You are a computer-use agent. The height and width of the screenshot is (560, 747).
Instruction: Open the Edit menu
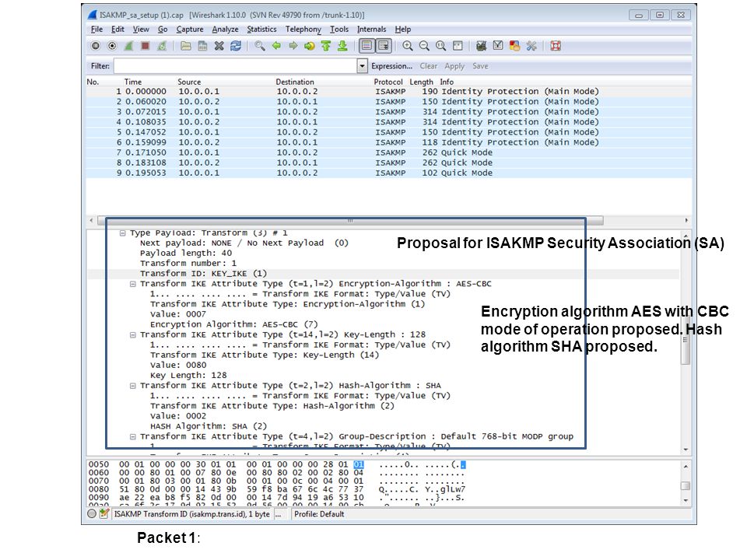117,30
